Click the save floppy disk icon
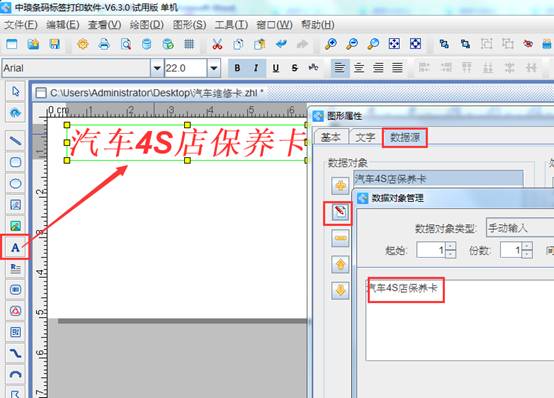Screen dimensions: 554x398 [54, 44]
